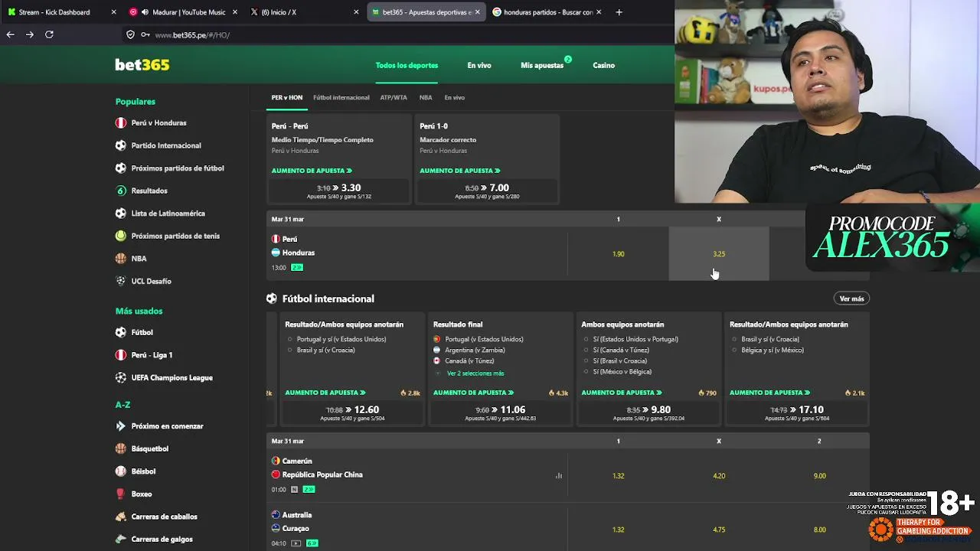Switch to the Todos los deportes tab
The height and width of the screenshot is (551, 980).
(407, 65)
